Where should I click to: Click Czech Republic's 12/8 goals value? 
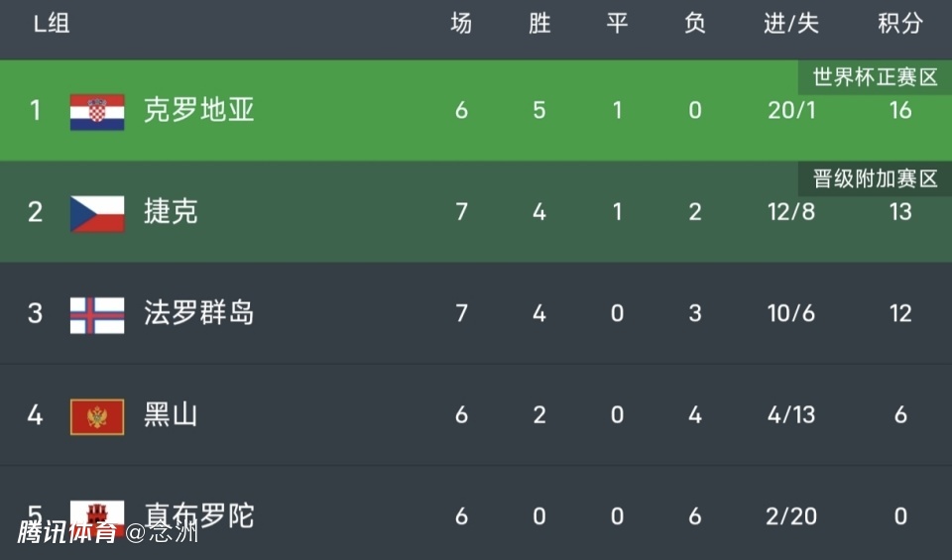click(x=790, y=212)
